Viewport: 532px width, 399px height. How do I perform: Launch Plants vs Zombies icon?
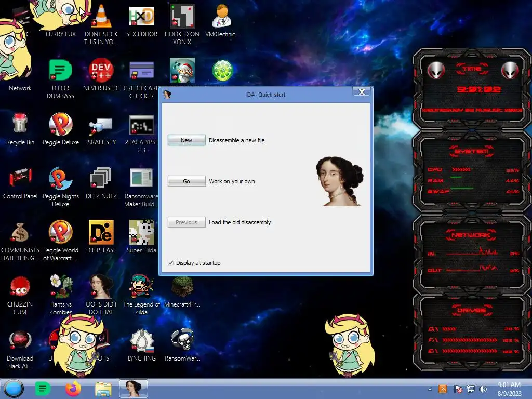pyautogui.click(x=60, y=295)
